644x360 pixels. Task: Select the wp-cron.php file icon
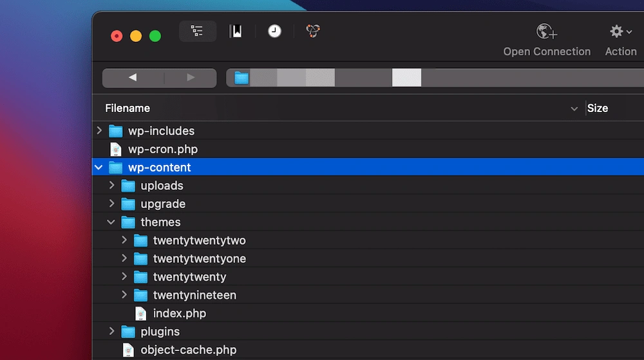(116, 149)
